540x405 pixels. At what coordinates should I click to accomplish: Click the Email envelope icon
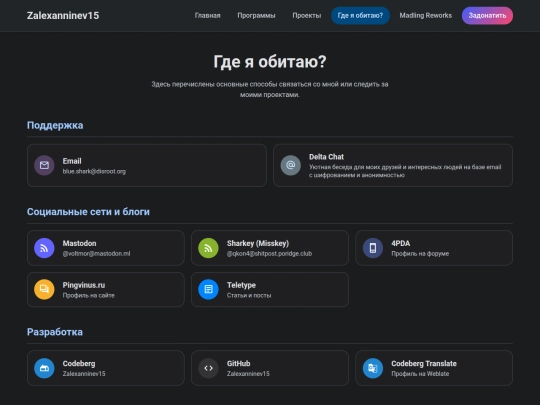(x=44, y=165)
